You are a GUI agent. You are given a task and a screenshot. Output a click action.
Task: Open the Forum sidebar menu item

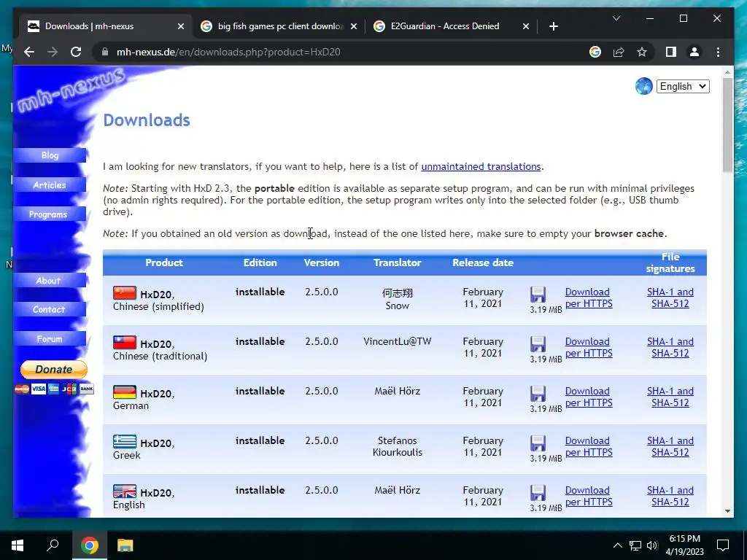tap(50, 339)
